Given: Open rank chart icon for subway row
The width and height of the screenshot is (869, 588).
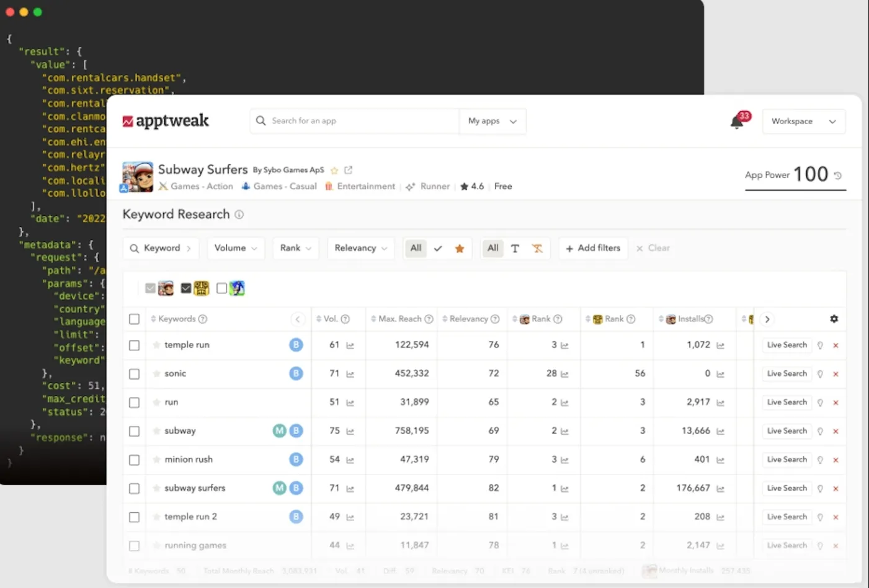Looking at the screenshot, I should 564,431.
